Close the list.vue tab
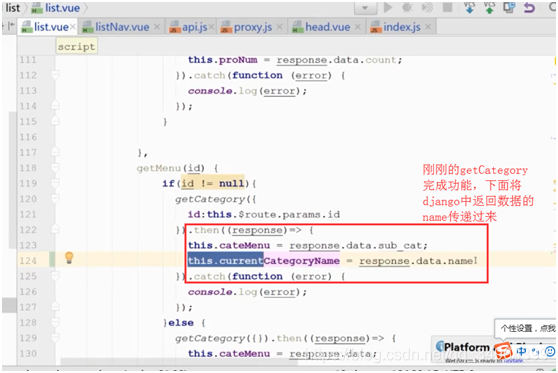 [x=73, y=27]
